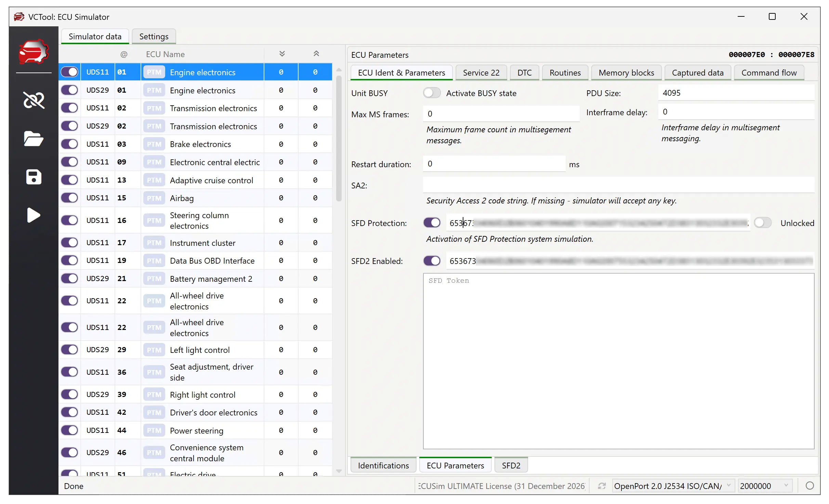Click PTM badge on Airbag row

pos(154,198)
